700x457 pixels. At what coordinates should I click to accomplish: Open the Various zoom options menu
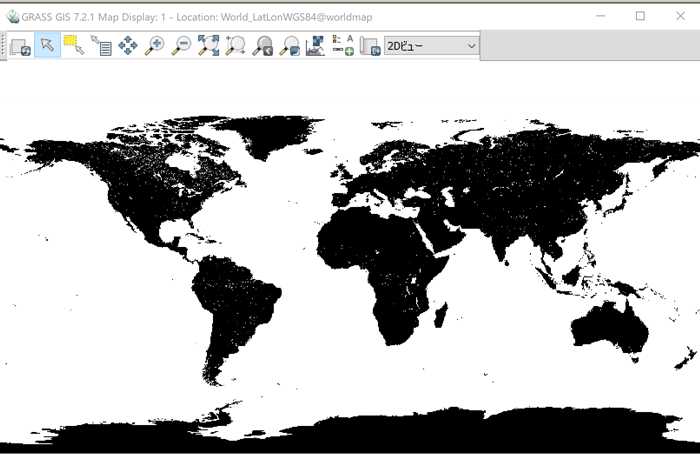tap(290, 46)
